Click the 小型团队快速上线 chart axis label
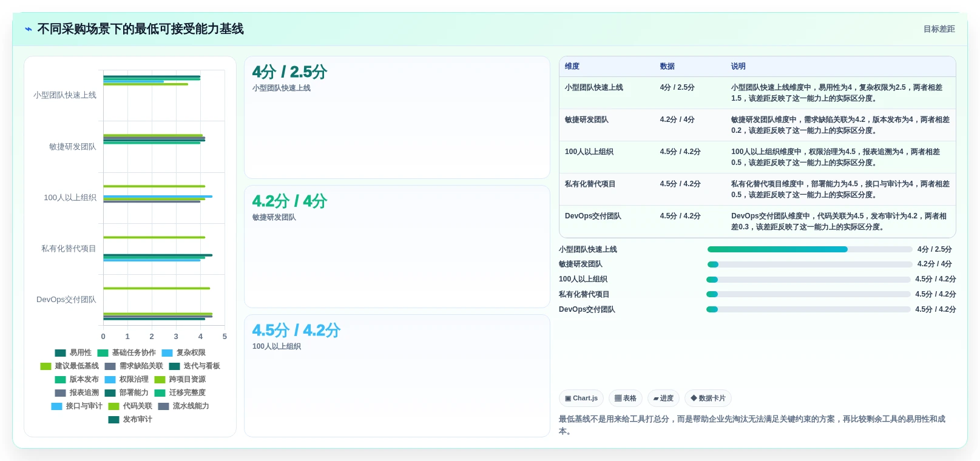 point(65,95)
